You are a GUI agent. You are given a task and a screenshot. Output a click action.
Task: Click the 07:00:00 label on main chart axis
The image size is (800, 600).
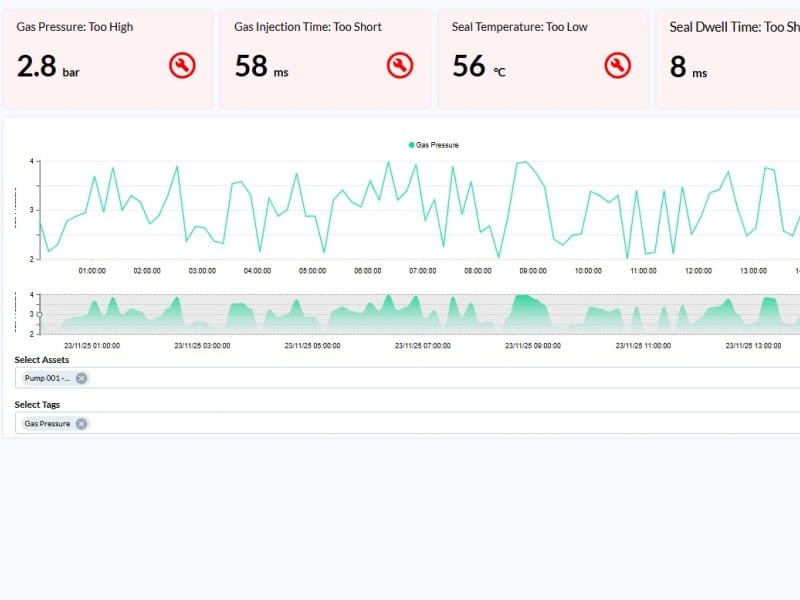point(422,270)
